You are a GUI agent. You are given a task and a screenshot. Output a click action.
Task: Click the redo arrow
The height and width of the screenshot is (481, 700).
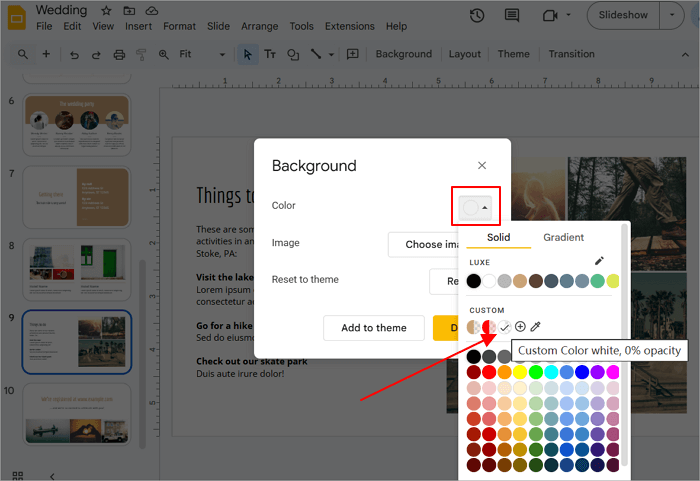96,54
